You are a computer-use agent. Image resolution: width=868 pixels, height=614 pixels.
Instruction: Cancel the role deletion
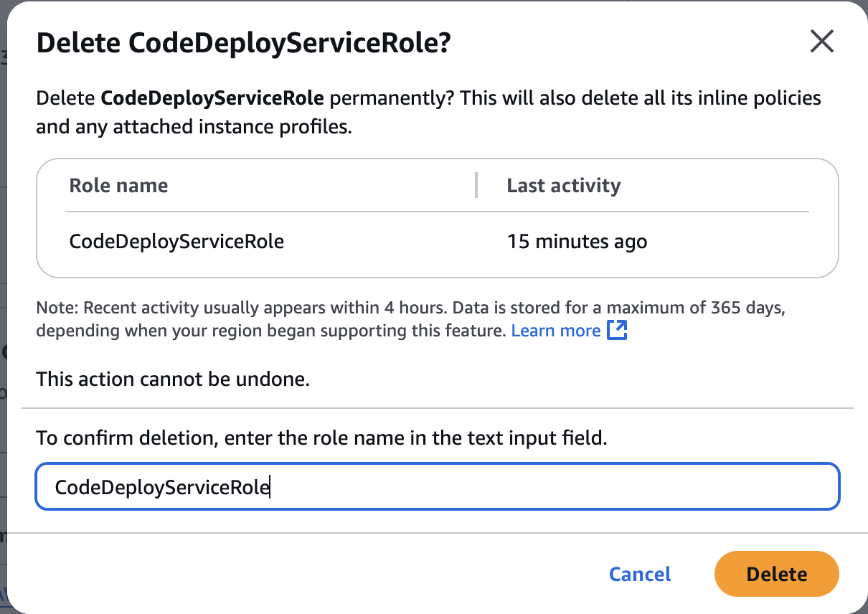coord(640,574)
